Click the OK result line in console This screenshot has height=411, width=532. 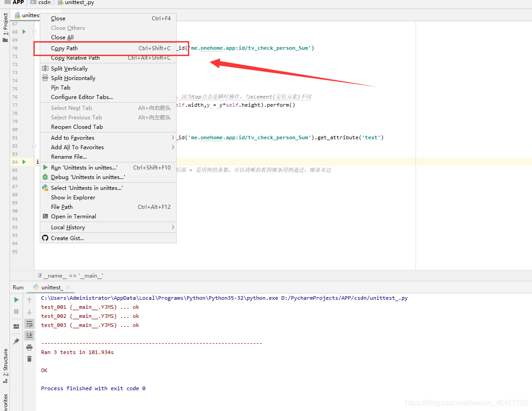point(44,370)
